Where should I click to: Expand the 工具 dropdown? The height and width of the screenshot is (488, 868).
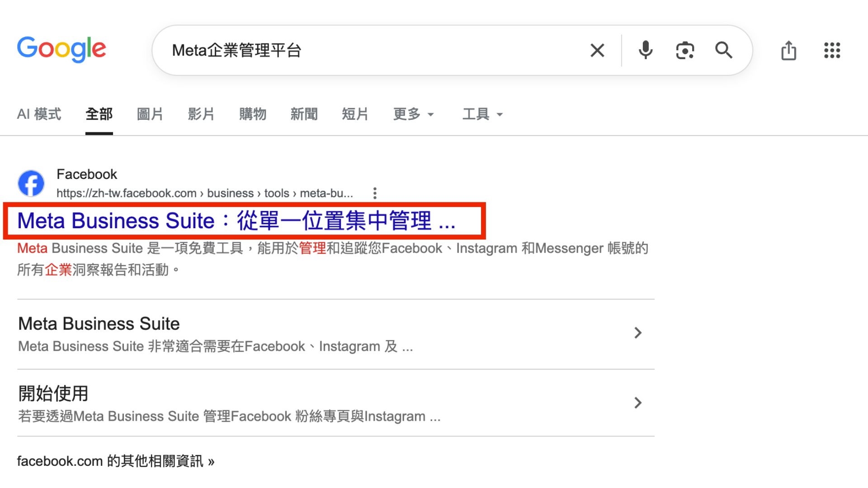click(482, 114)
